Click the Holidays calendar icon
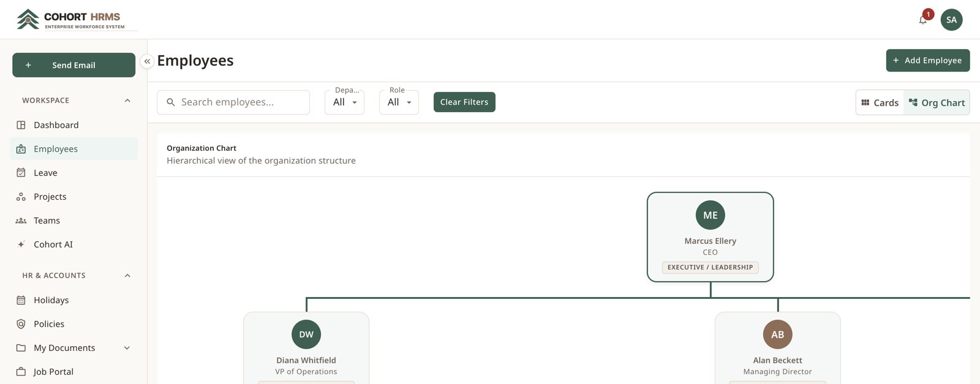The image size is (980, 384). [x=21, y=300]
